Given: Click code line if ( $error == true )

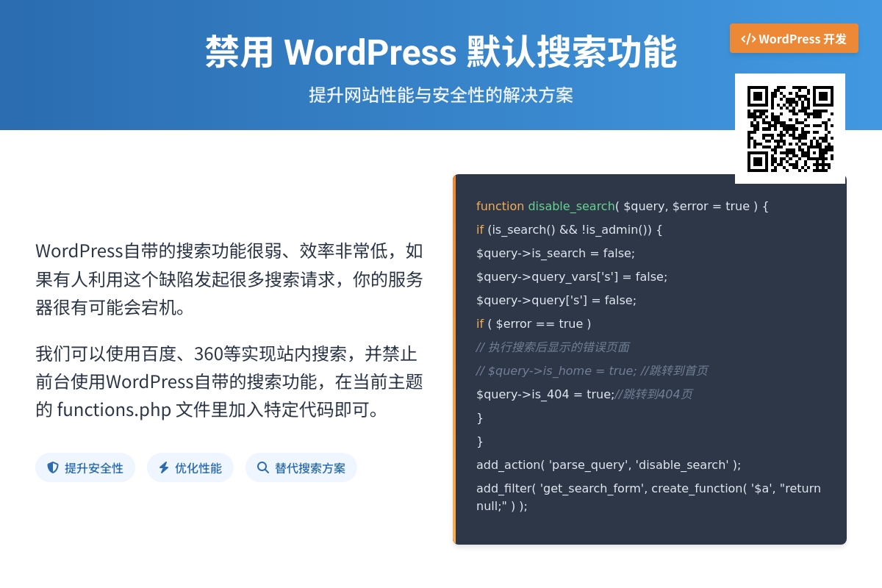Looking at the screenshot, I should tap(534, 323).
